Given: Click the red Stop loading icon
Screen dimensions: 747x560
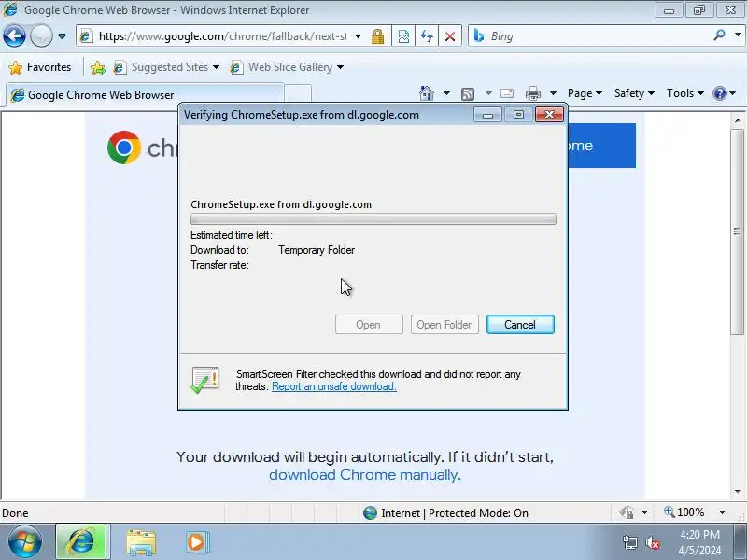Looking at the screenshot, I should click(x=450, y=36).
